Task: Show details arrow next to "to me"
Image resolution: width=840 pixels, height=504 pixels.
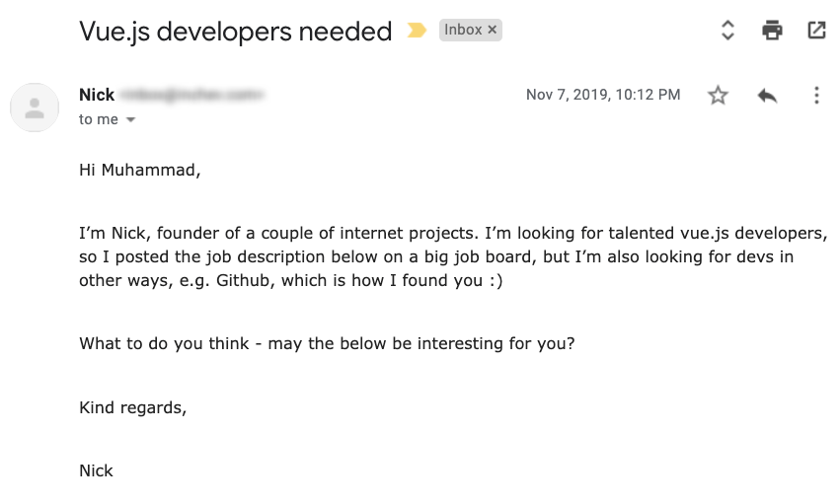Action: point(130,120)
